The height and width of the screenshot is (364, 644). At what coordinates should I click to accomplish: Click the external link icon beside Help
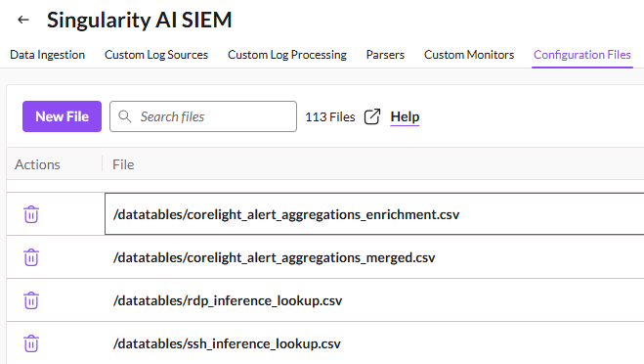(x=372, y=116)
